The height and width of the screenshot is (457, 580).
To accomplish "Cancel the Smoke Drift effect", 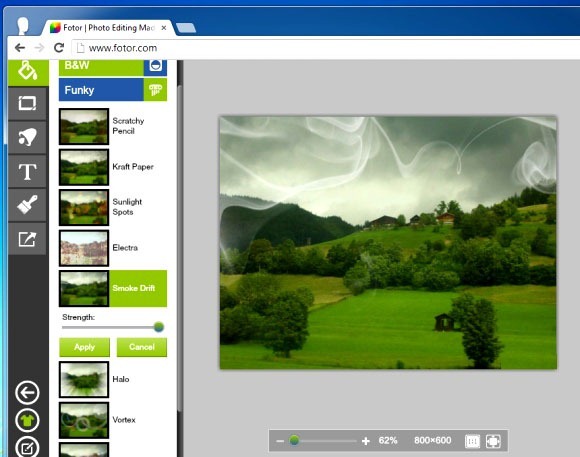I will coord(142,347).
